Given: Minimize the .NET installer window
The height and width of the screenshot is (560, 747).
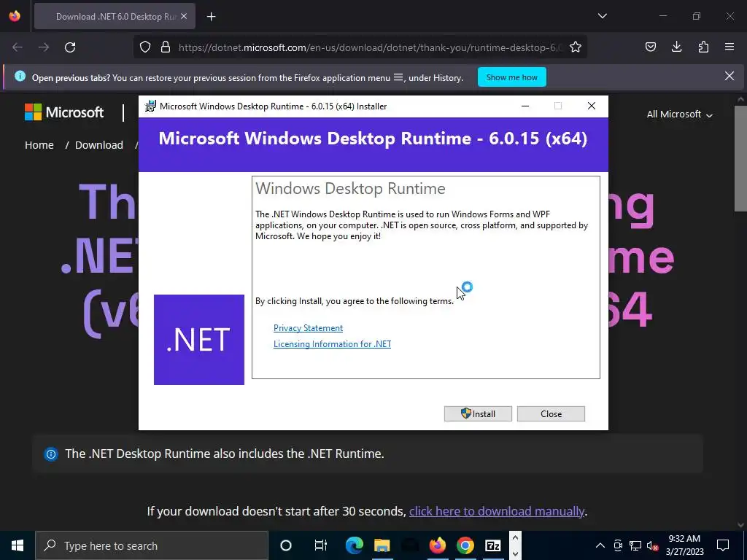Looking at the screenshot, I should coord(525,106).
